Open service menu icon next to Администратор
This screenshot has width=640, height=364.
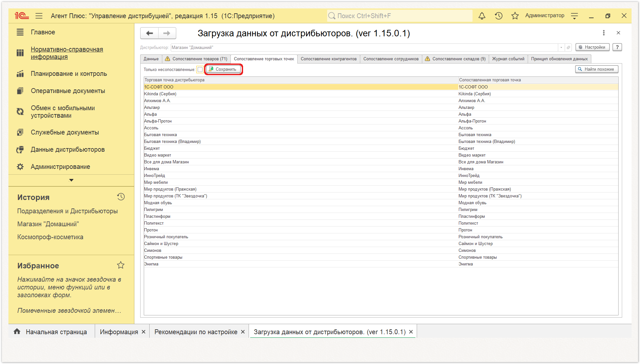pyautogui.click(x=574, y=16)
